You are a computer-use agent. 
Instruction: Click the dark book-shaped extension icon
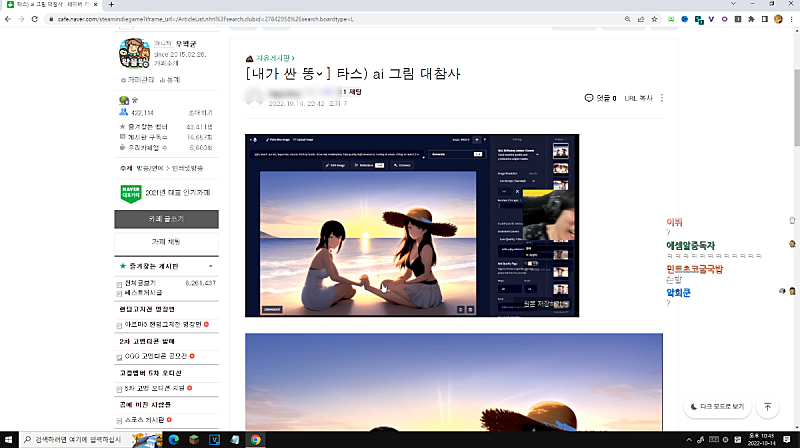pyautogui.click(x=738, y=19)
